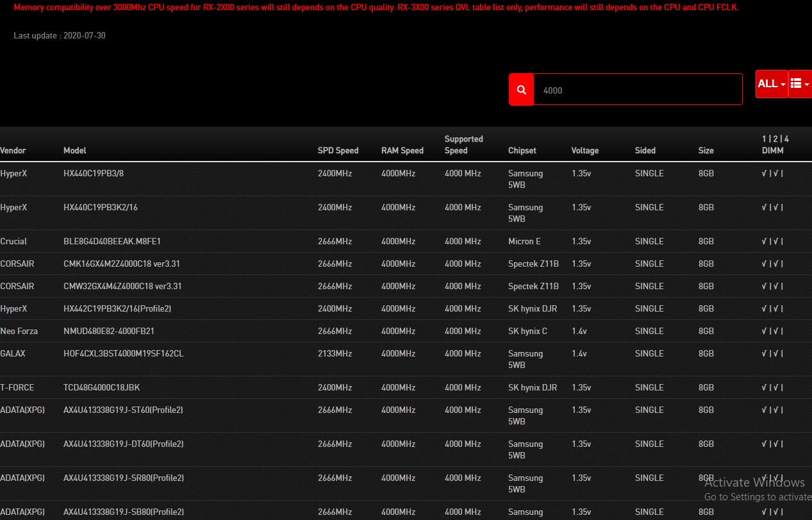
Task: Sort by the SPD Speed column header
Action: 338,151
